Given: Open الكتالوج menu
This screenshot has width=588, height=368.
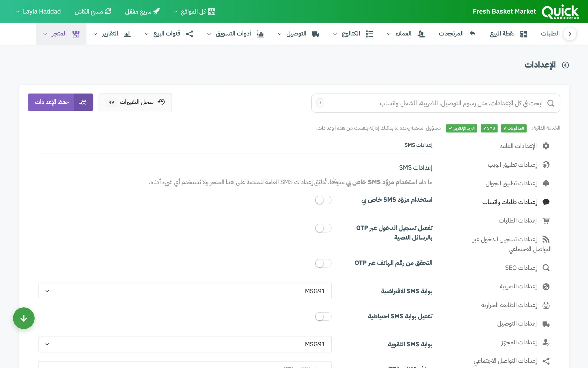Looking at the screenshot, I should click(x=353, y=34).
